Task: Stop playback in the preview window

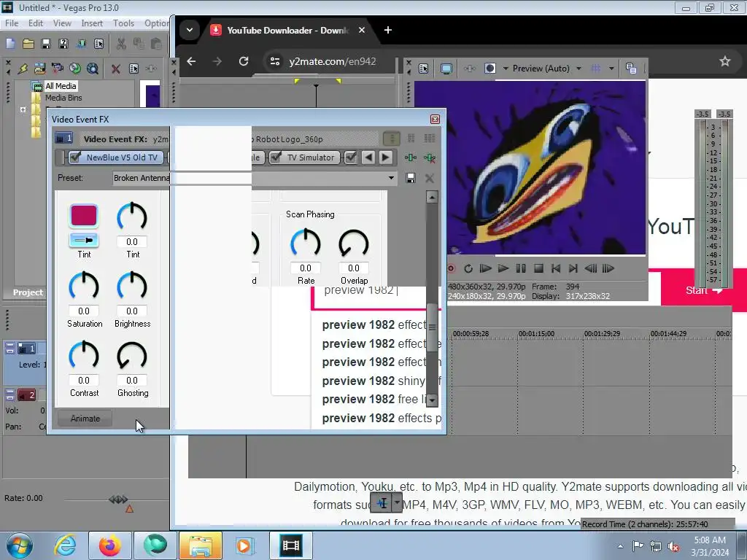Action: point(538,268)
